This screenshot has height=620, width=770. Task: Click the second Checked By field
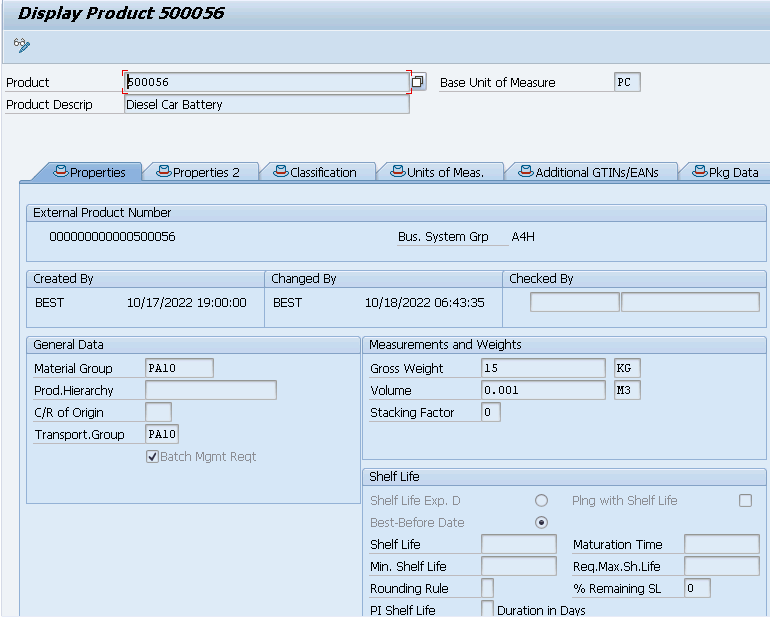click(x=690, y=302)
